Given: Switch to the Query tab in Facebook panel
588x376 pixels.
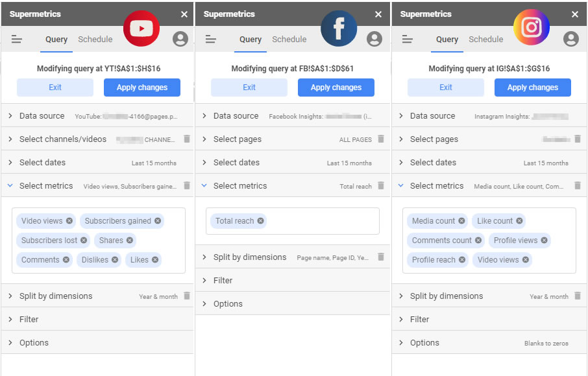Looking at the screenshot, I should point(251,40).
